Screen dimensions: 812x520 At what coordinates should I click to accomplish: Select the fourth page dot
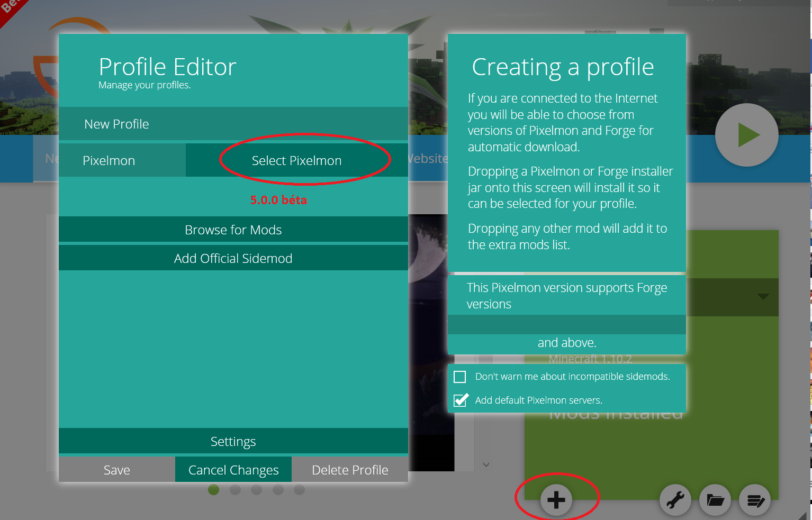point(278,490)
